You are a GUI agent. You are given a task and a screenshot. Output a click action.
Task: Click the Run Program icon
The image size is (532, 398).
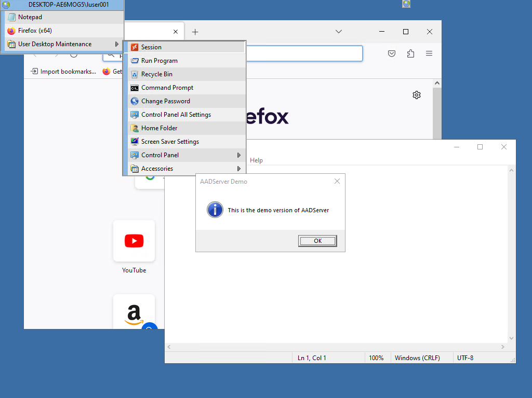[x=135, y=61]
